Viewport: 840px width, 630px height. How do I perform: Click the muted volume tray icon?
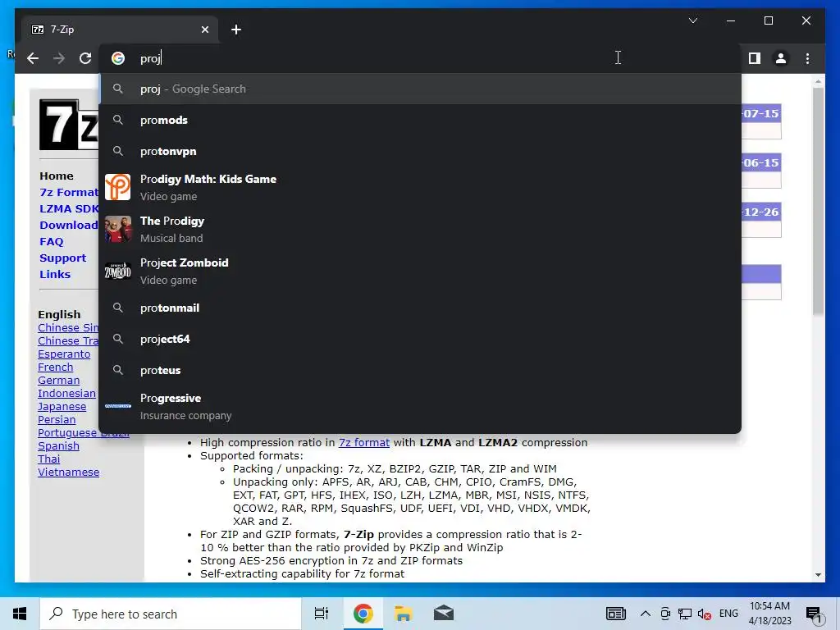704,614
